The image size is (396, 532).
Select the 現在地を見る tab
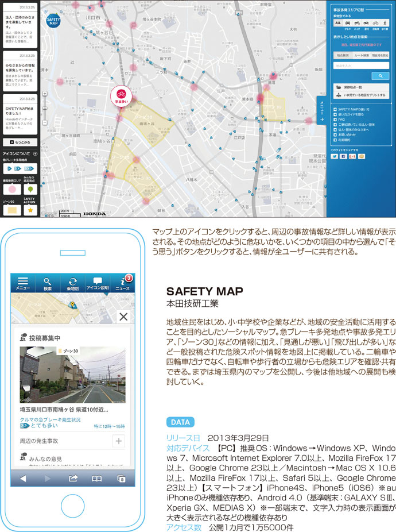[380, 55]
